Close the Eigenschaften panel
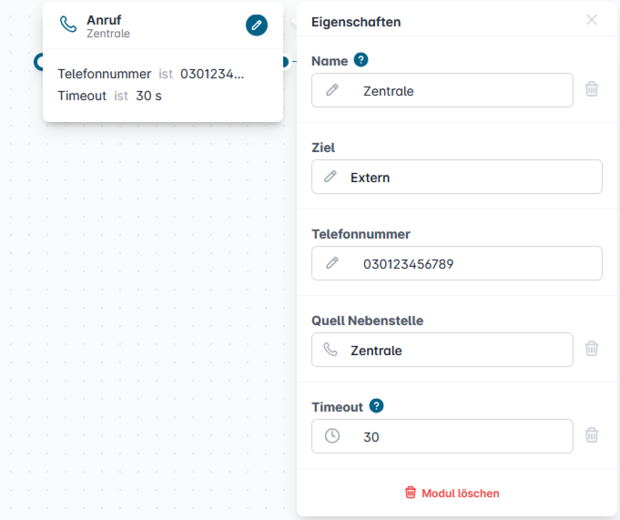 [592, 20]
